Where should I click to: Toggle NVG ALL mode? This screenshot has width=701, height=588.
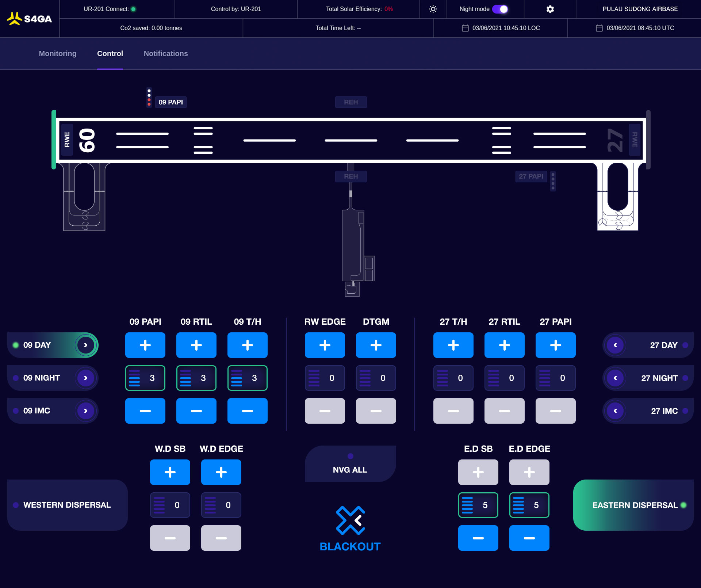click(x=350, y=464)
